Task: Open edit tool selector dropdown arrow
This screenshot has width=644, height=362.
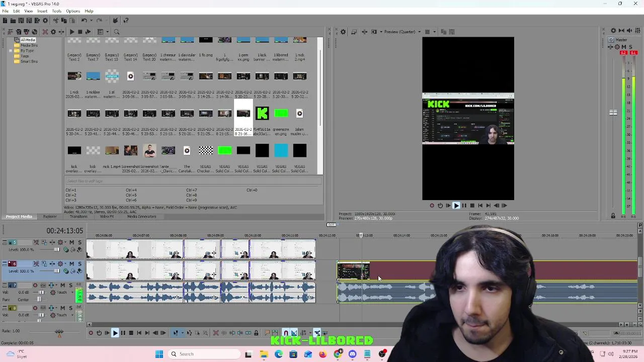Action: (183, 332)
